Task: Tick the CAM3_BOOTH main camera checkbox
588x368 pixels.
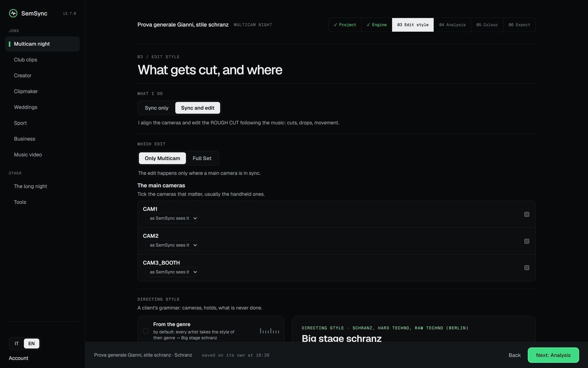Action: [x=527, y=268]
